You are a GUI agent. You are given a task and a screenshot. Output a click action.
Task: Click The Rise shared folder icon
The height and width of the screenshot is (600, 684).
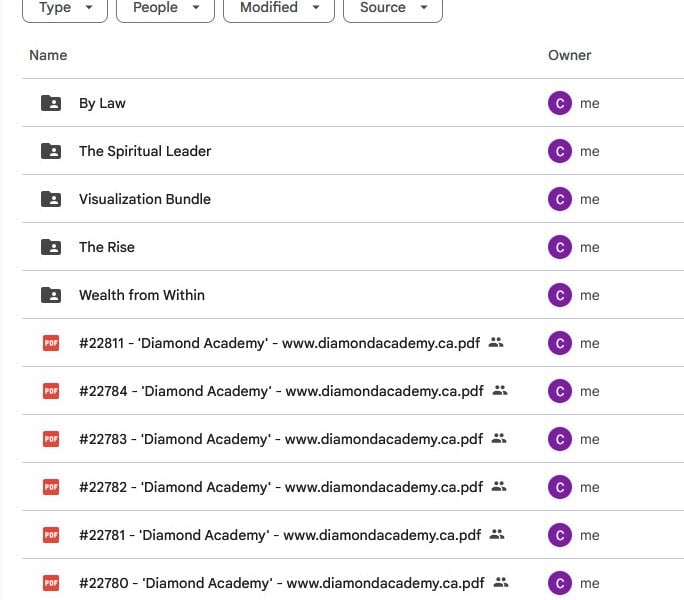coord(51,247)
